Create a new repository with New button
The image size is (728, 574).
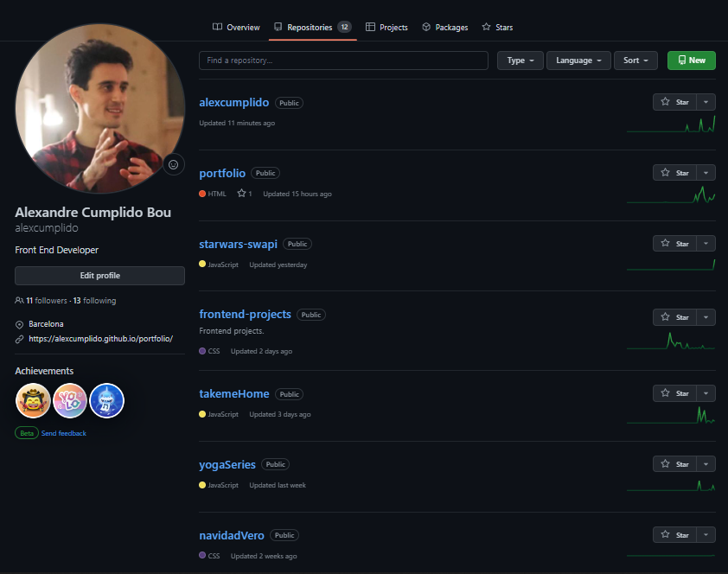[692, 61]
